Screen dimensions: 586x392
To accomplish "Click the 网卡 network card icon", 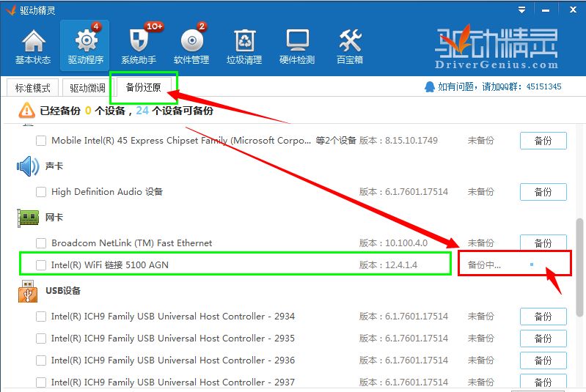I will 28,218.
